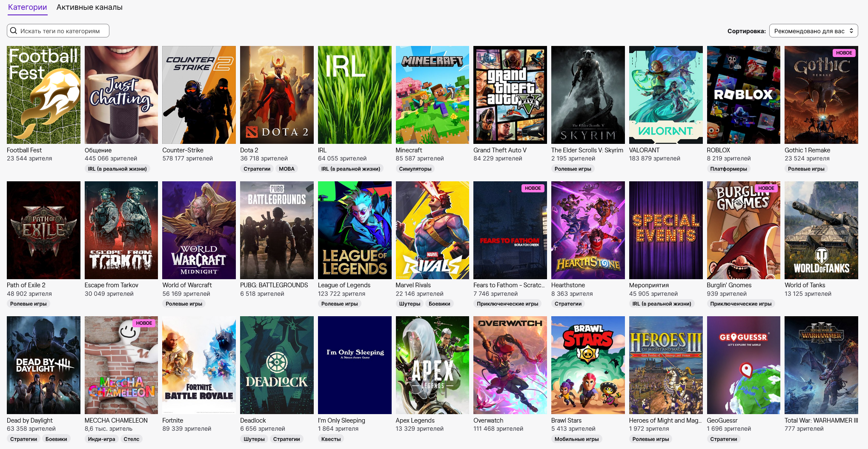The height and width of the screenshot is (449, 868).
Task: Open the Counter-Strike 2 box art
Action: [199, 95]
